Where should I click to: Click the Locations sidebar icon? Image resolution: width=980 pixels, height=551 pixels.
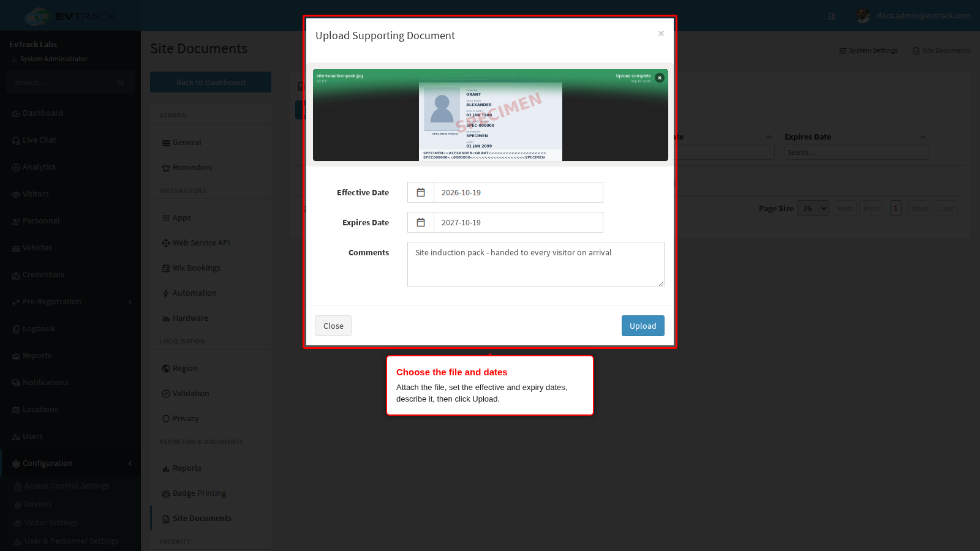pyautogui.click(x=16, y=410)
